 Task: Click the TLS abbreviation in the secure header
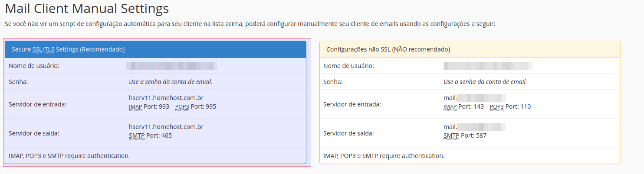click(49, 49)
